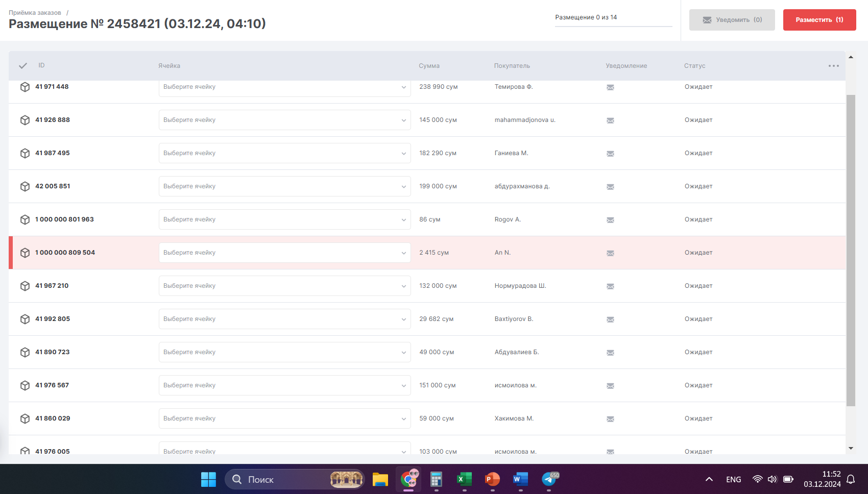
Task: Choose a cell for order 1 000 000 809 504
Action: [x=285, y=253]
